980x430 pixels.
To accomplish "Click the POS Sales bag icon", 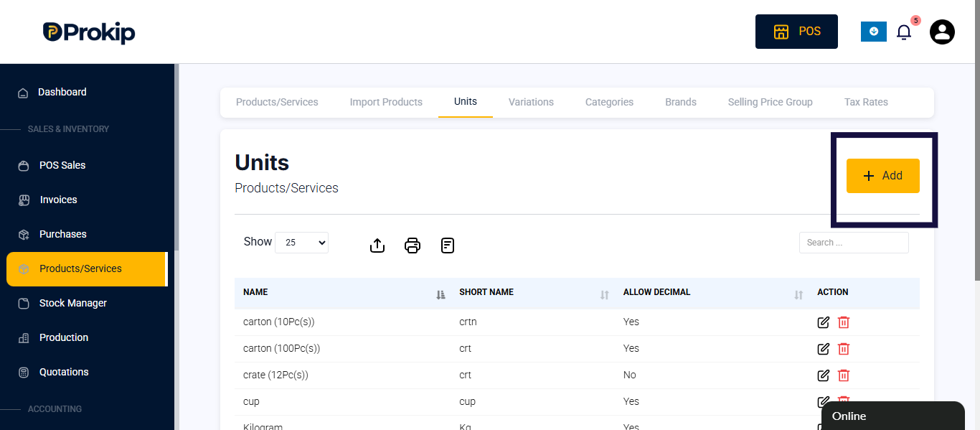I will [24, 166].
